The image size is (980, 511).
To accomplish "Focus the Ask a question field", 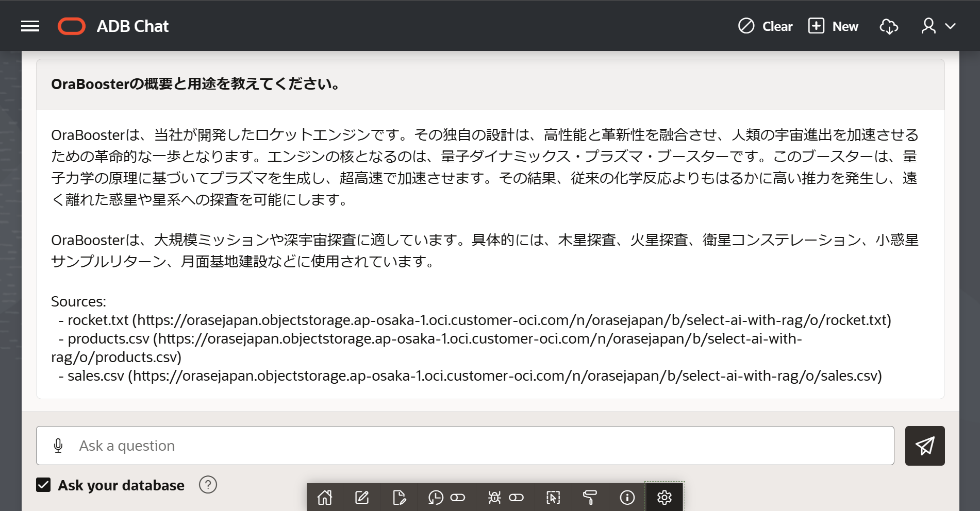I will tap(465, 446).
